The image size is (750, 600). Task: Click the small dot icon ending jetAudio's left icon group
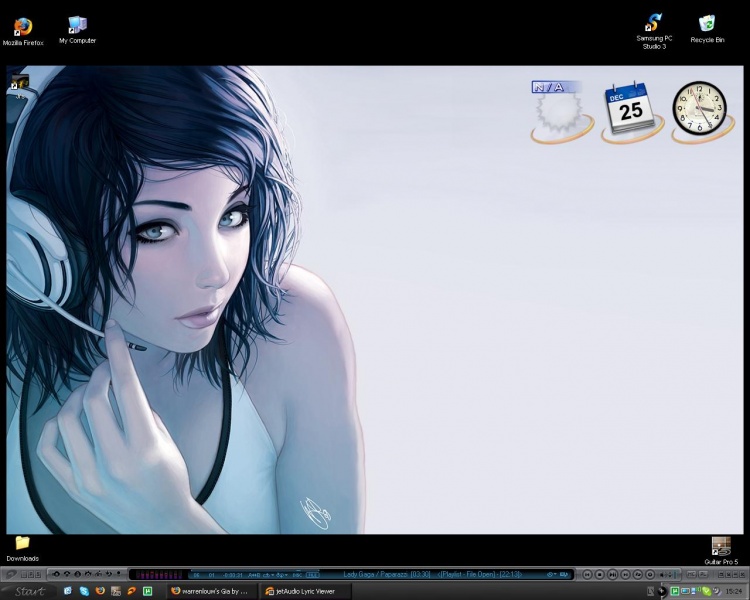pos(118,573)
